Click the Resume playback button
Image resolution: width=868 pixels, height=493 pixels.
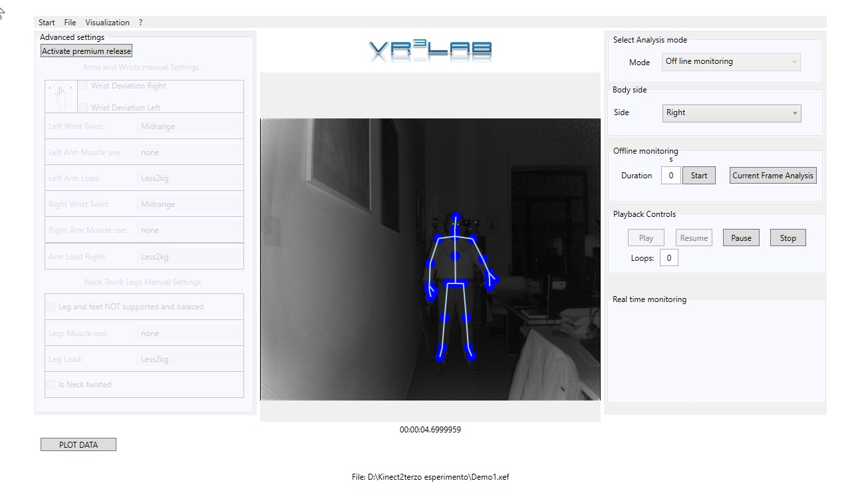(694, 238)
